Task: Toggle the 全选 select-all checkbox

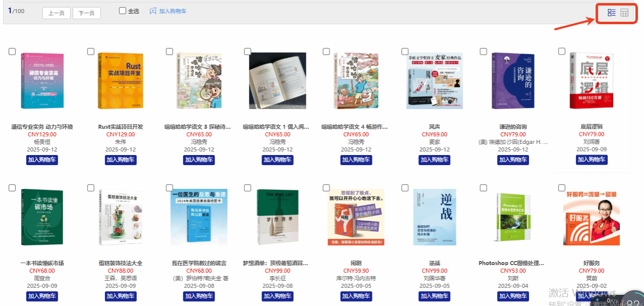Action: point(123,11)
